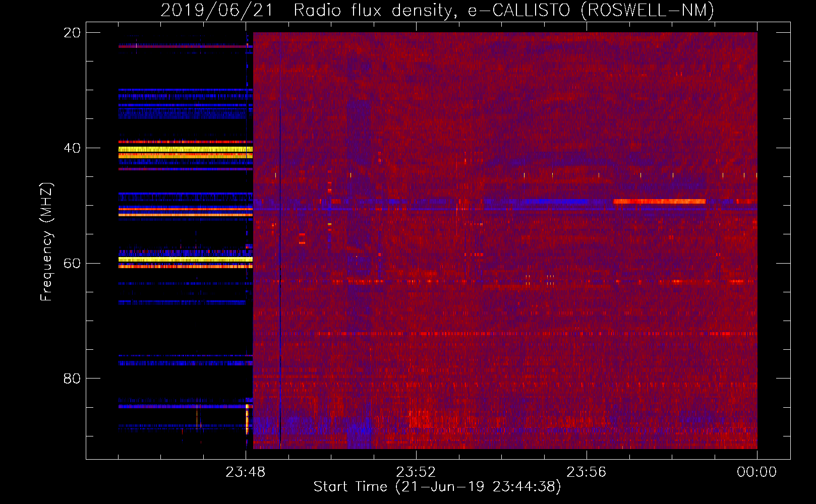
Task: Click the 80 frequency tick label
Action: (72, 379)
